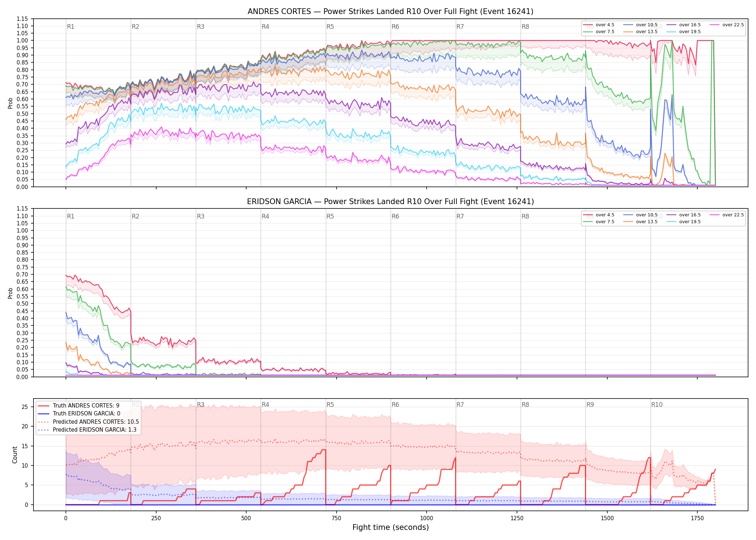Viewport: 756px width, 540px height.
Task: Click R1 marker in Eridson Garcia chart
Action: coord(71,216)
